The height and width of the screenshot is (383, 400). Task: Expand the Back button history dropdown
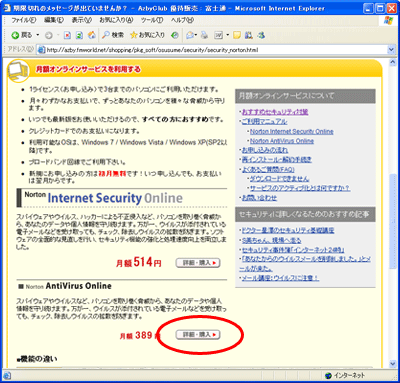pyautogui.click(x=38, y=35)
